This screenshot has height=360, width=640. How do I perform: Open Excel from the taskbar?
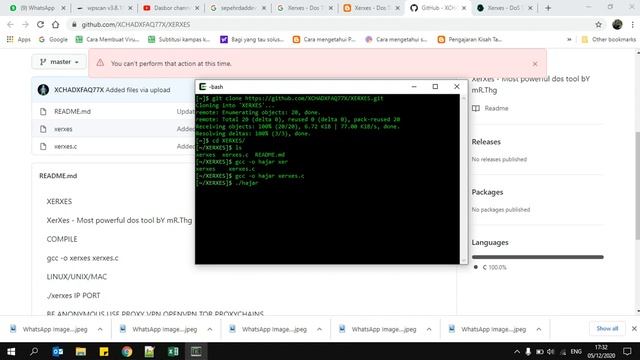point(173,351)
